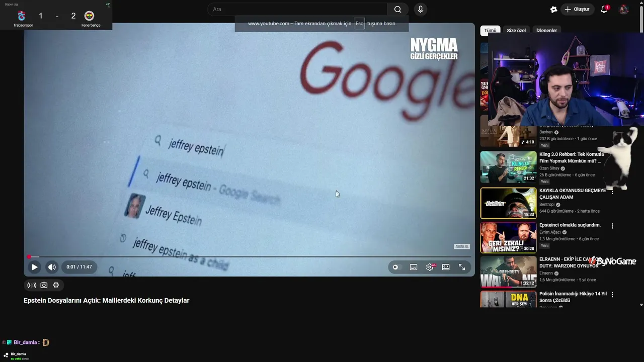Select the Tümü filter chip
The image size is (644, 362).
tap(490, 30)
